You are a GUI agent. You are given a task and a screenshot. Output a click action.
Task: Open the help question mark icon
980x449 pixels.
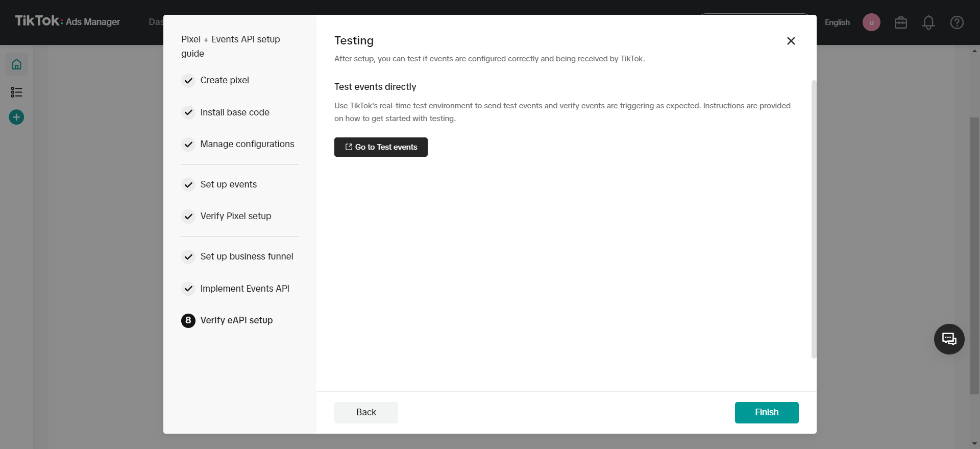[x=957, y=22]
